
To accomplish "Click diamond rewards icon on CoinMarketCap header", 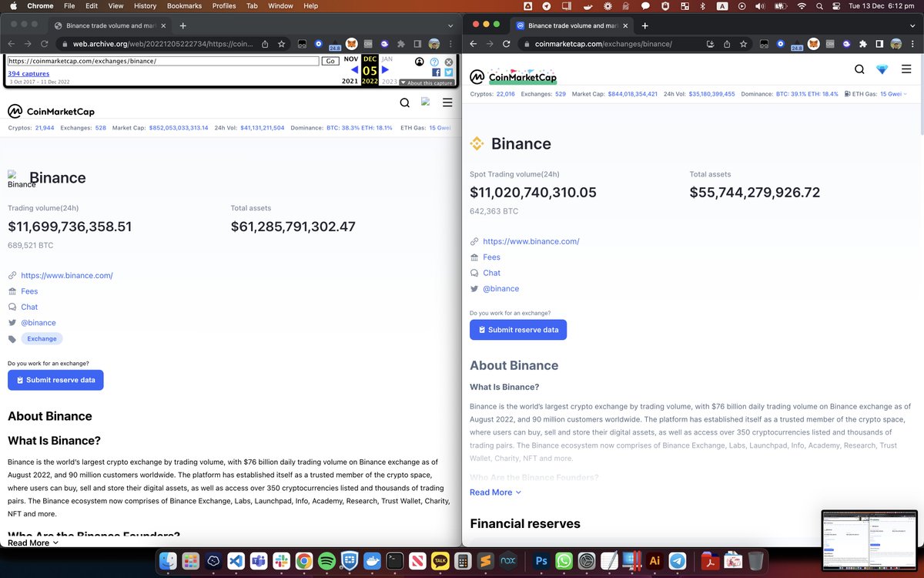I will tap(882, 69).
